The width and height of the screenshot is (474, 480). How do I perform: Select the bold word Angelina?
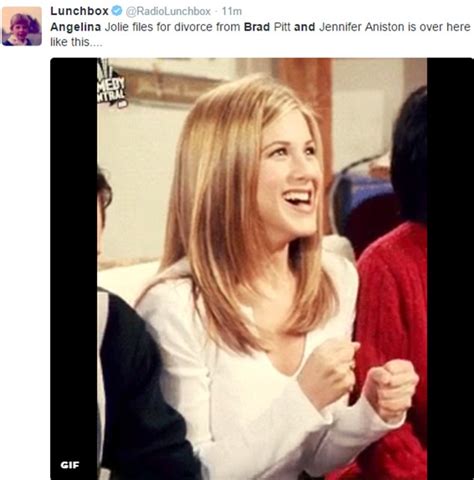[76, 27]
